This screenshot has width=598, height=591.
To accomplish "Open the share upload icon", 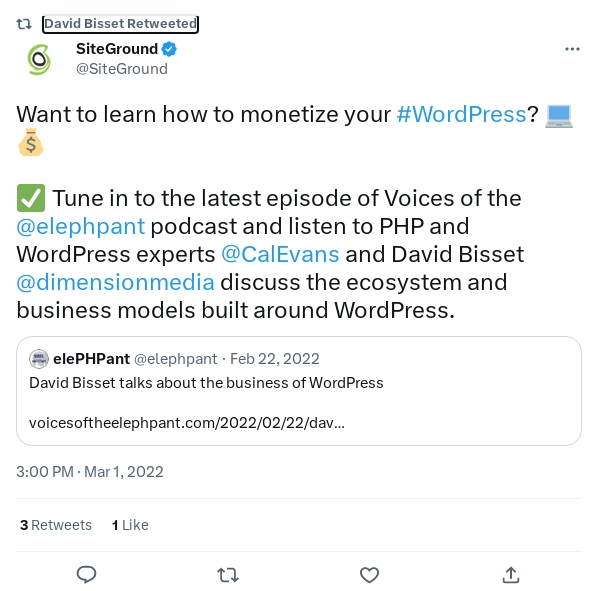I will click(511, 575).
